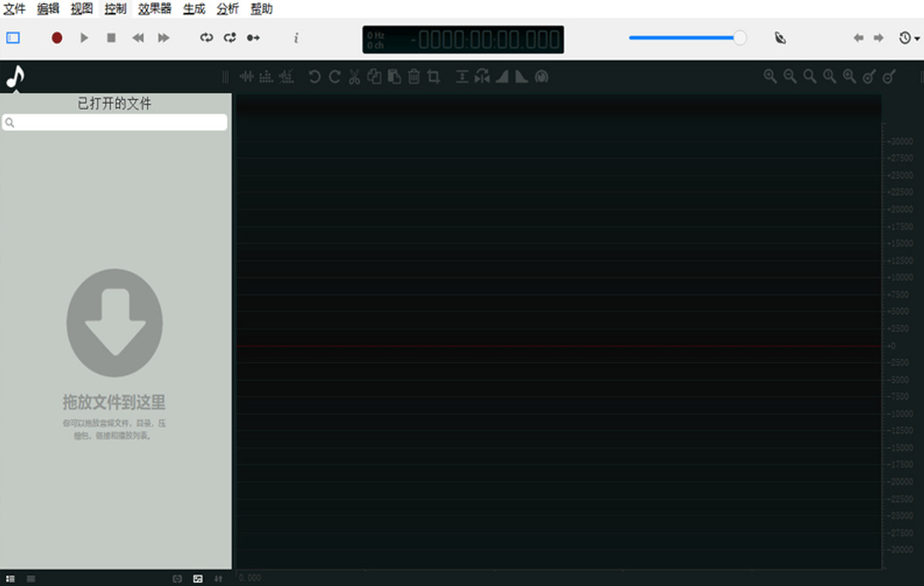This screenshot has width=924, height=586.
Task: Start recording with the red record button
Action: (57, 38)
